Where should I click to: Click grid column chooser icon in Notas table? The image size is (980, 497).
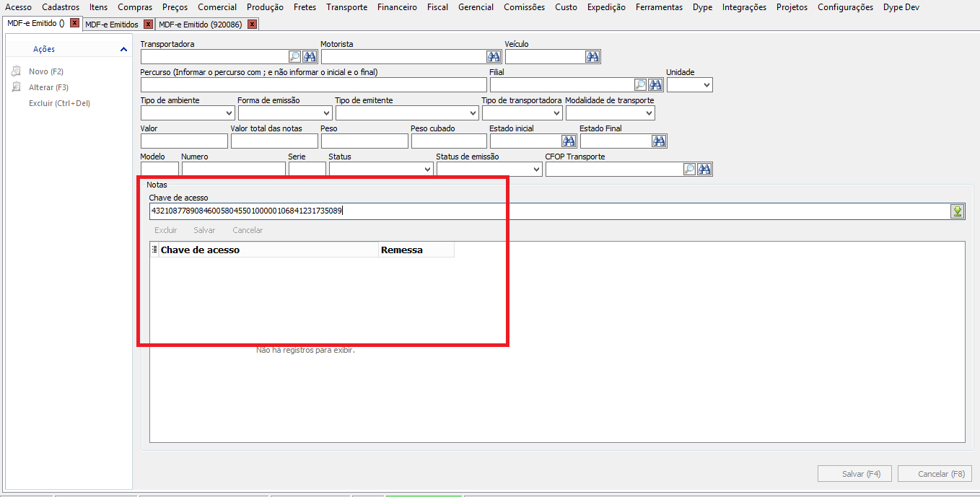point(154,249)
